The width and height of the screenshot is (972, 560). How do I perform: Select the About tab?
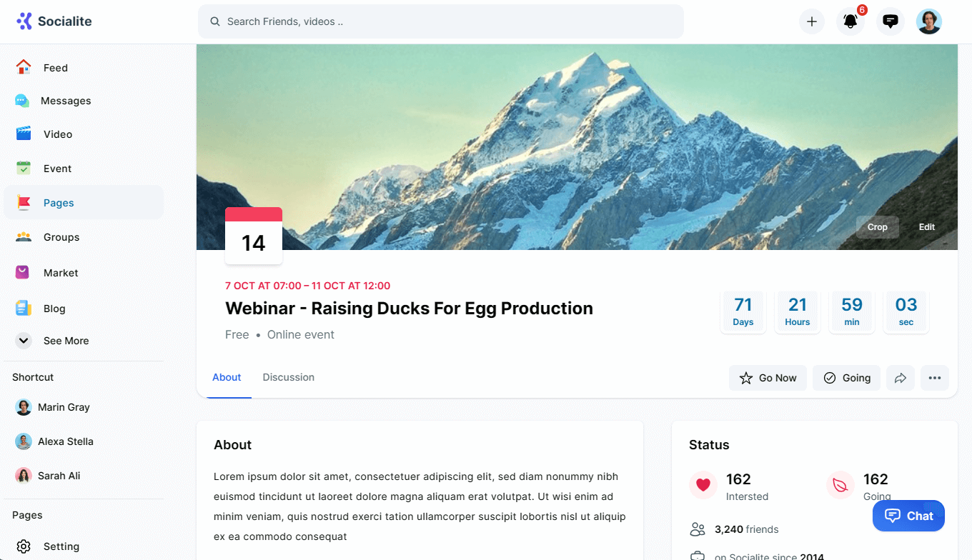coord(227,377)
